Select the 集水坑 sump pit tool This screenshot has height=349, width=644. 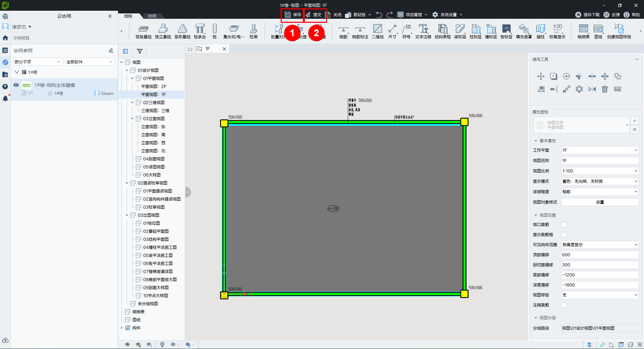pyautogui.click(x=234, y=32)
